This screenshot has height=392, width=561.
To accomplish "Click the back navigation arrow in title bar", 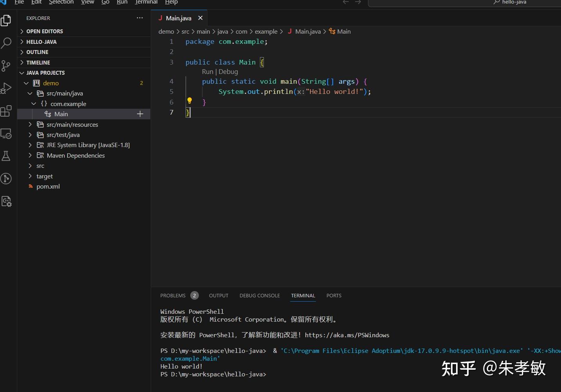I will pos(345,2).
